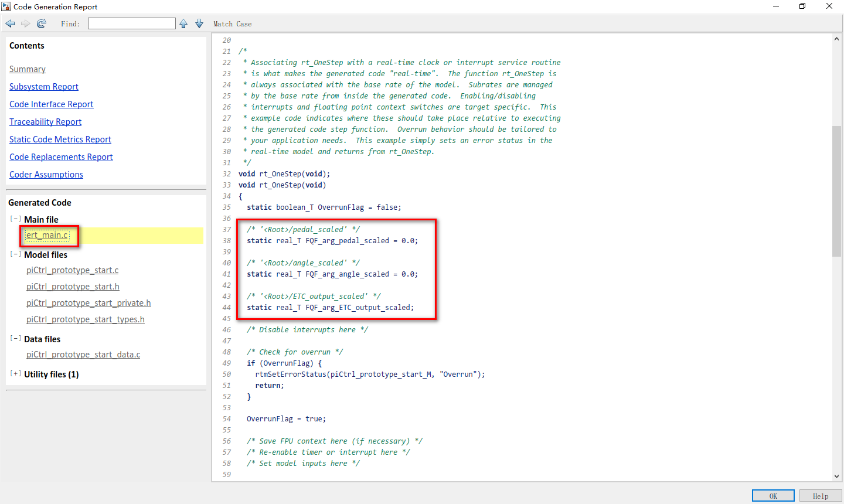
Task: Refresh the report with the reload icon
Action: pyautogui.click(x=42, y=23)
